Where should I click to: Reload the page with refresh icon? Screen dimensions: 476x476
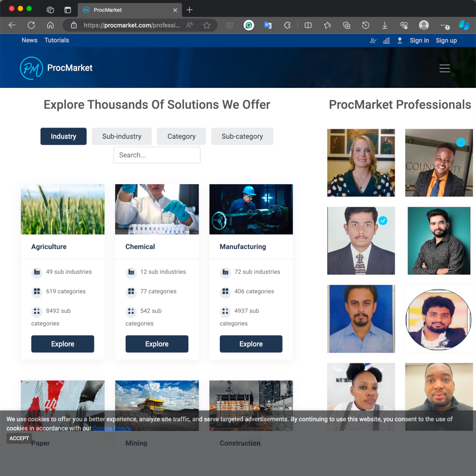coord(31,25)
